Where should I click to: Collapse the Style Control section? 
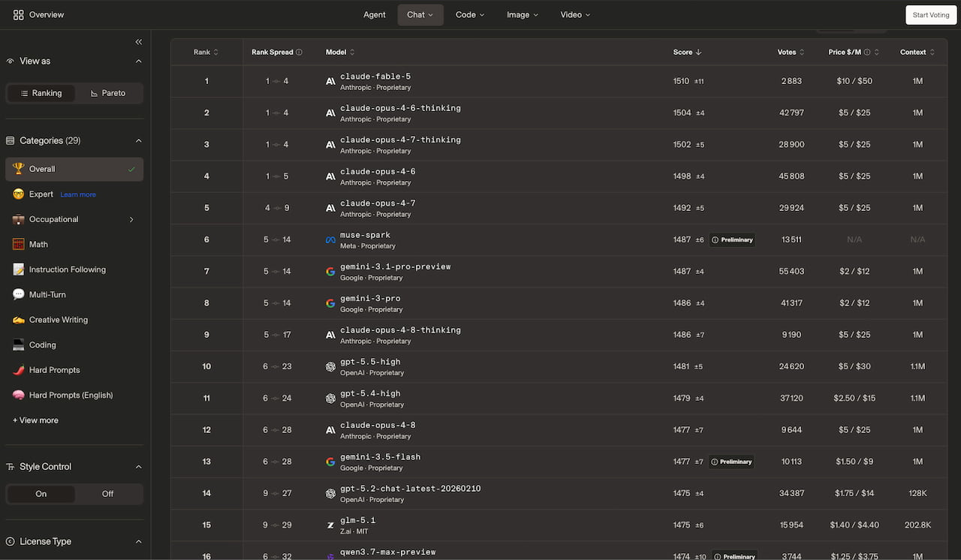pos(138,467)
